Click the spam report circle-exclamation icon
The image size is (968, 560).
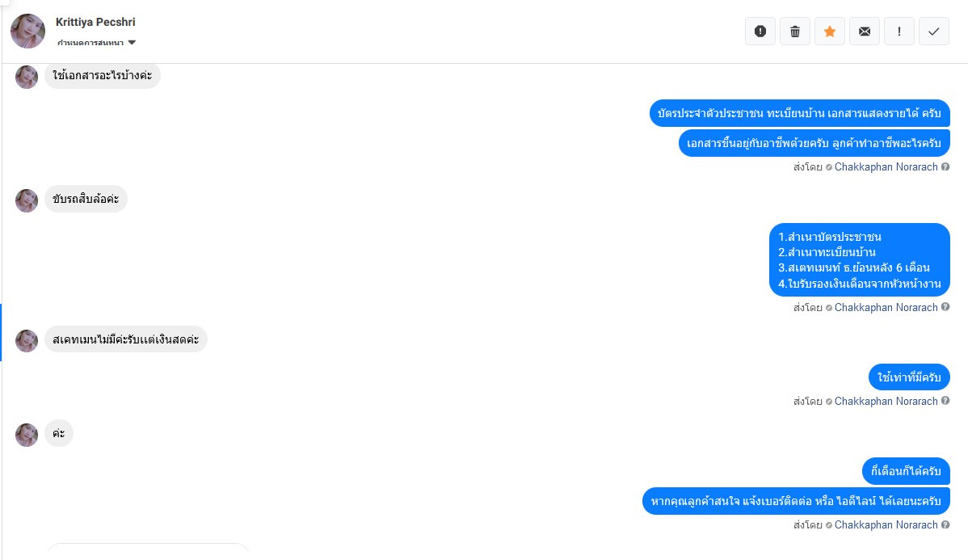(760, 32)
